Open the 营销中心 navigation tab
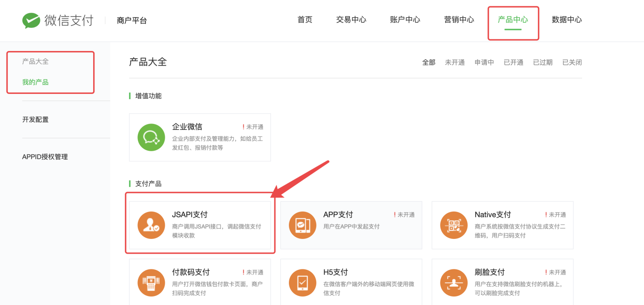 pos(459,20)
